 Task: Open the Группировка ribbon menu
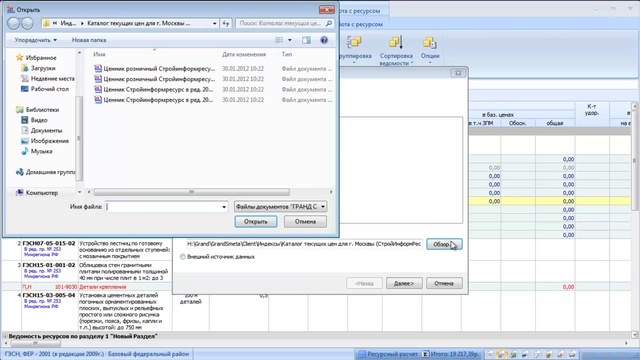click(x=355, y=51)
